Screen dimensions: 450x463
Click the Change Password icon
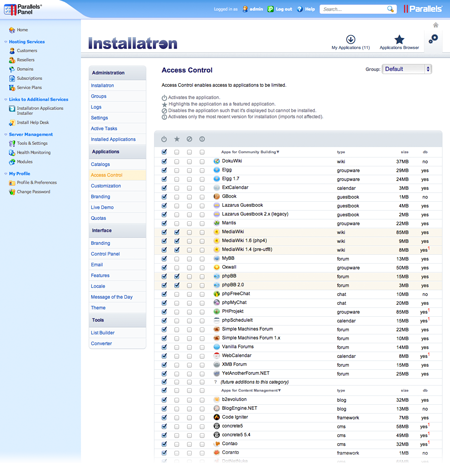12,192
